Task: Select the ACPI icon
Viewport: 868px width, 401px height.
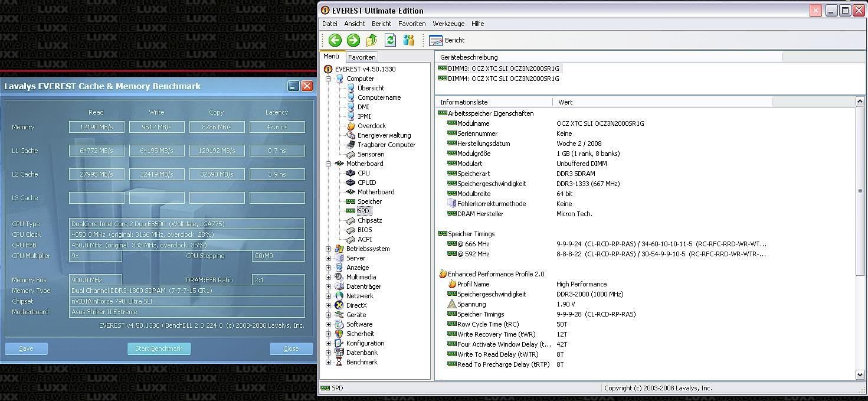Action: pyautogui.click(x=351, y=239)
